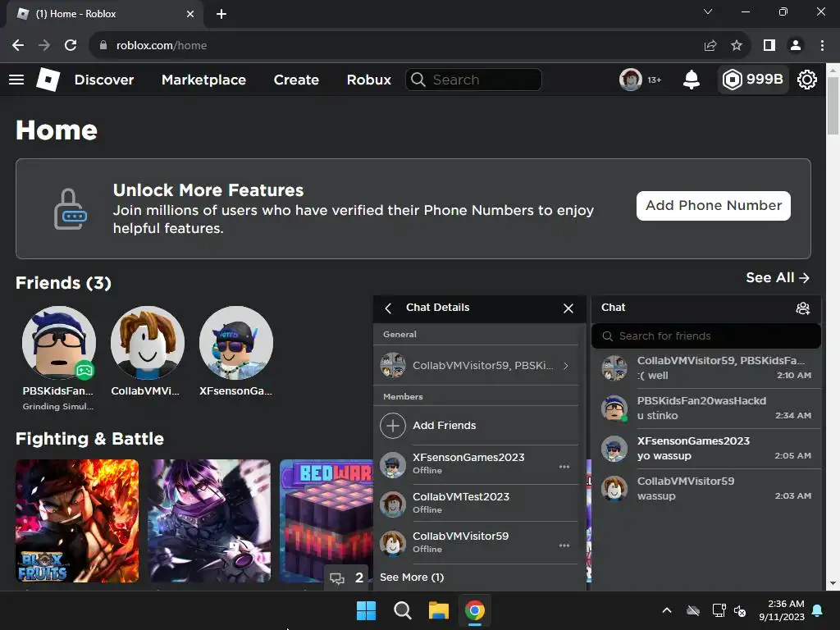The width and height of the screenshot is (840, 630).
Task: Reload the page in Chrome
Action: pyautogui.click(x=71, y=46)
